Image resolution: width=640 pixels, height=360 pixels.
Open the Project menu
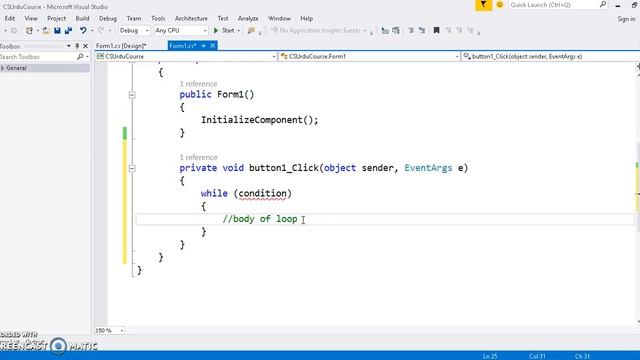(x=56, y=18)
